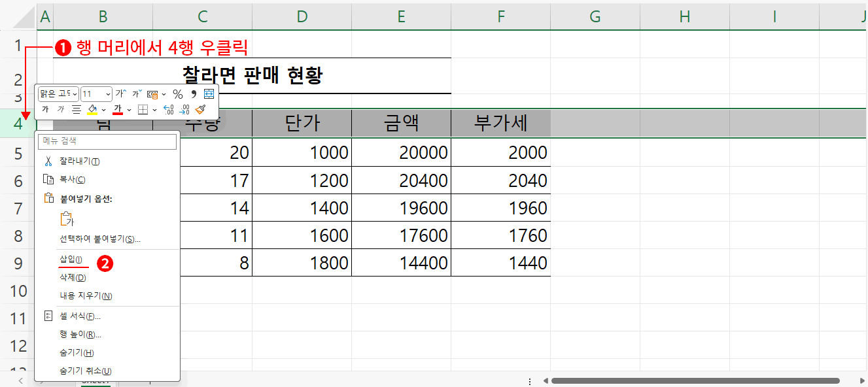868x387 pixels.
Task: Click header cell 부가세
Action: point(500,123)
